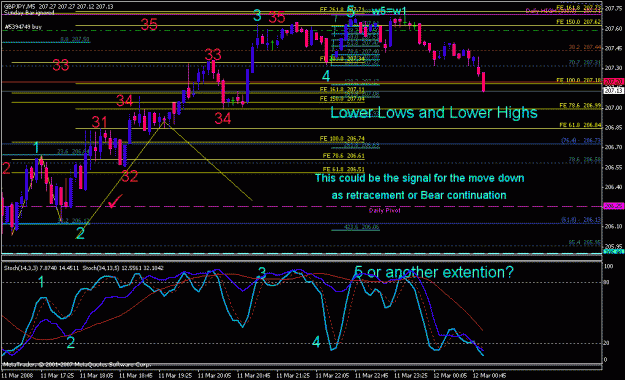Click the 20 level on stochastic scale

coord(607,343)
